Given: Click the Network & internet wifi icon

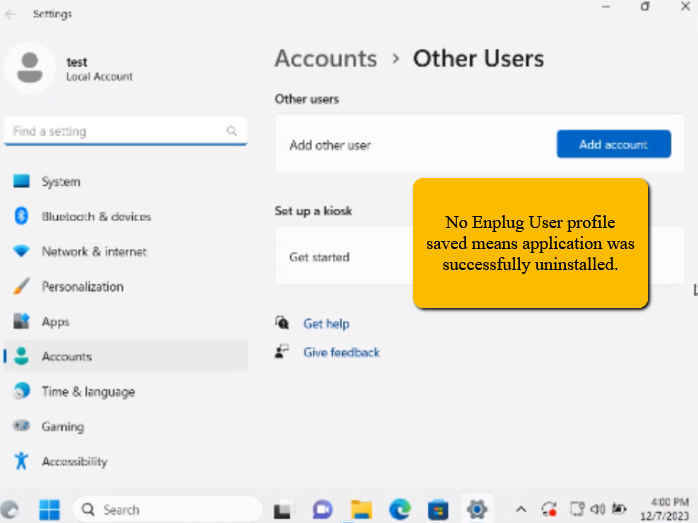Looking at the screenshot, I should pos(21,251).
